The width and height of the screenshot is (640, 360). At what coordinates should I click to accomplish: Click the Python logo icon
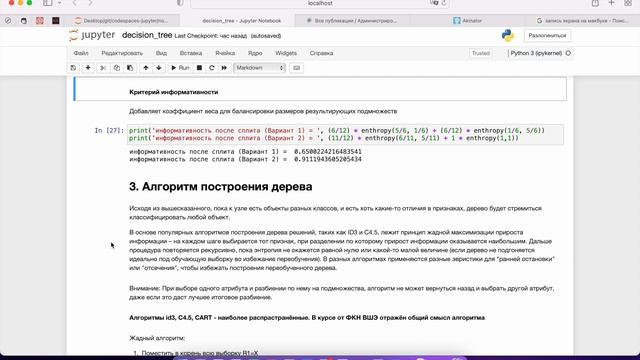pos(508,36)
